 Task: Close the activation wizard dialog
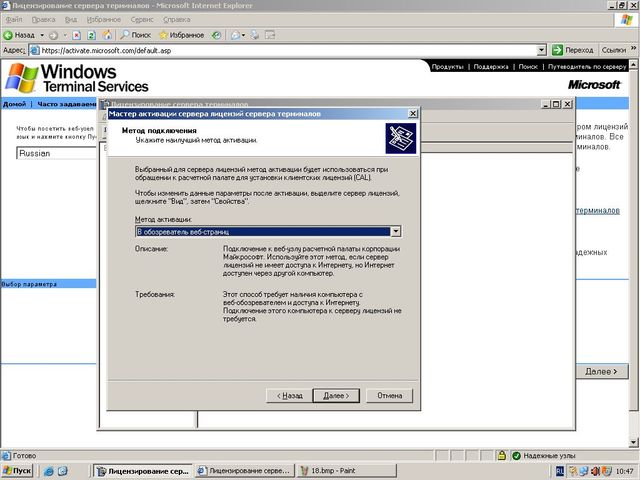(x=413, y=113)
